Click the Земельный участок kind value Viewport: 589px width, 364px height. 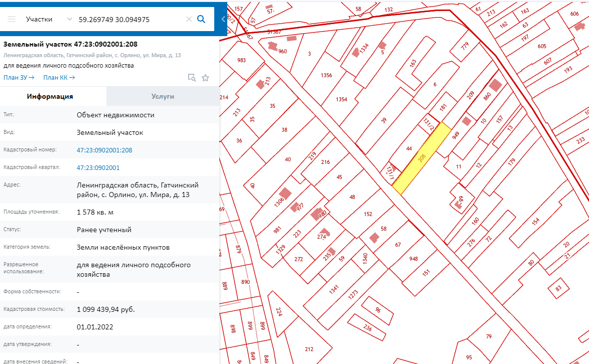pyautogui.click(x=110, y=132)
